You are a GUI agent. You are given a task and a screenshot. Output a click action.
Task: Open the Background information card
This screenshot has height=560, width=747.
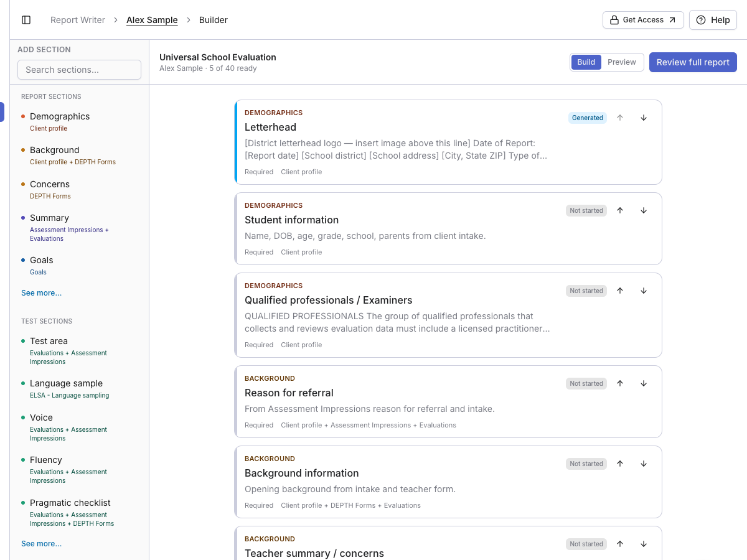448,482
